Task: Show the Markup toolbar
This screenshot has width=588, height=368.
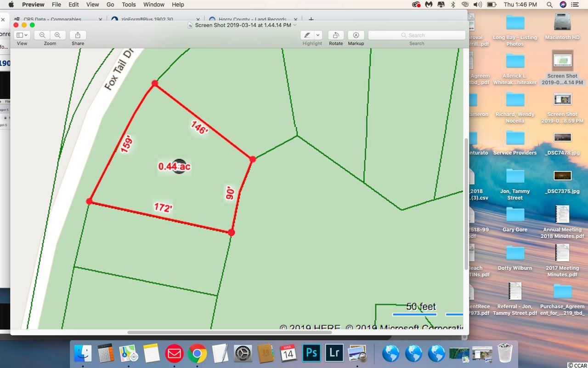Action: click(x=356, y=35)
